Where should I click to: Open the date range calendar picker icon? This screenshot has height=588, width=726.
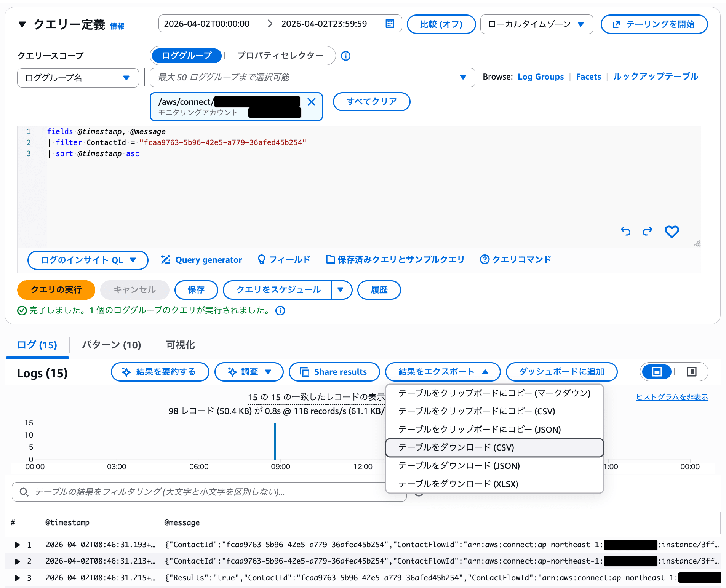point(390,24)
